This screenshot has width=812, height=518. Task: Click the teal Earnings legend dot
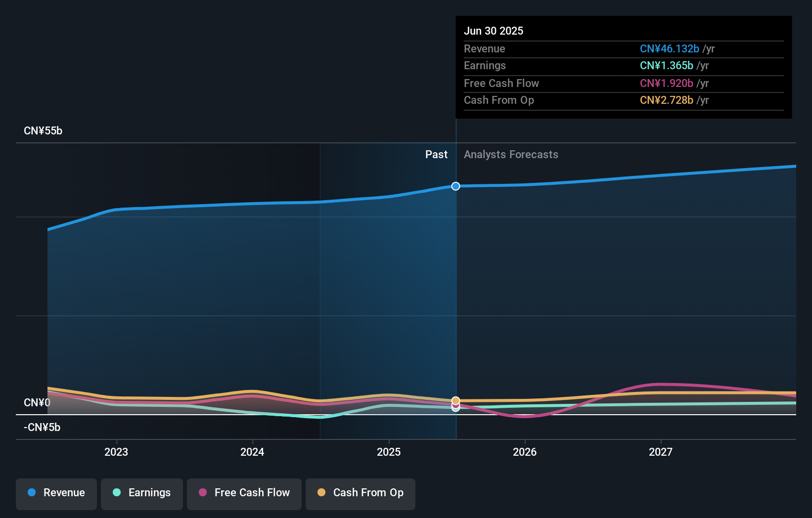click(116, 493)
